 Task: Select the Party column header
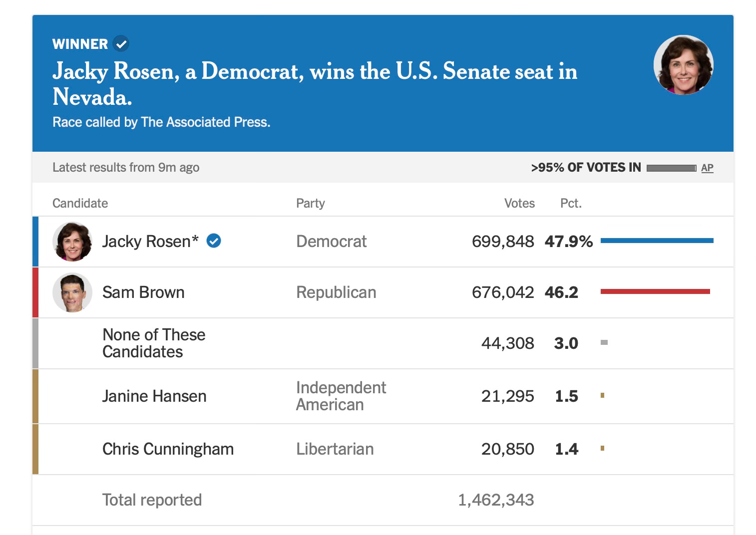310,203
